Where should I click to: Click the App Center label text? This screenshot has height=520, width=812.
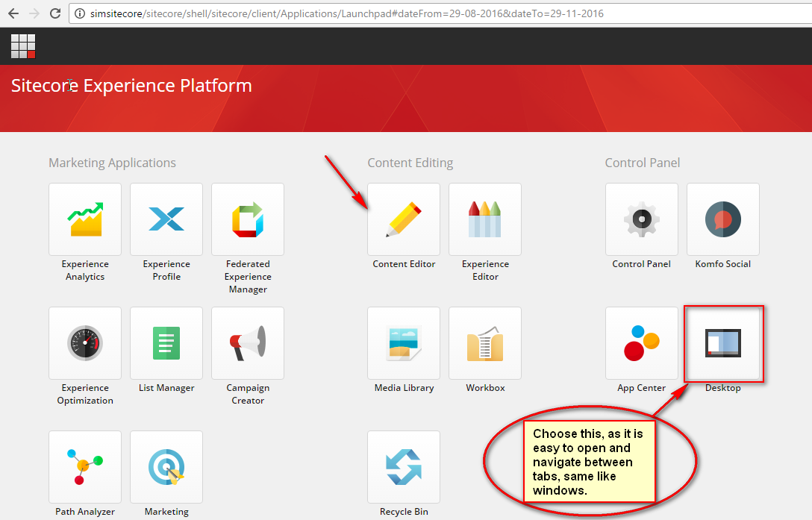pos(641,387)
